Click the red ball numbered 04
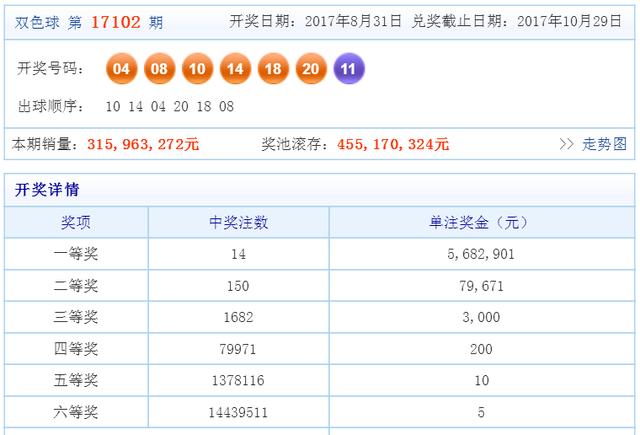The height and width of the screenshot is (435, 640). pyautogui.click(x=122, y=69)
